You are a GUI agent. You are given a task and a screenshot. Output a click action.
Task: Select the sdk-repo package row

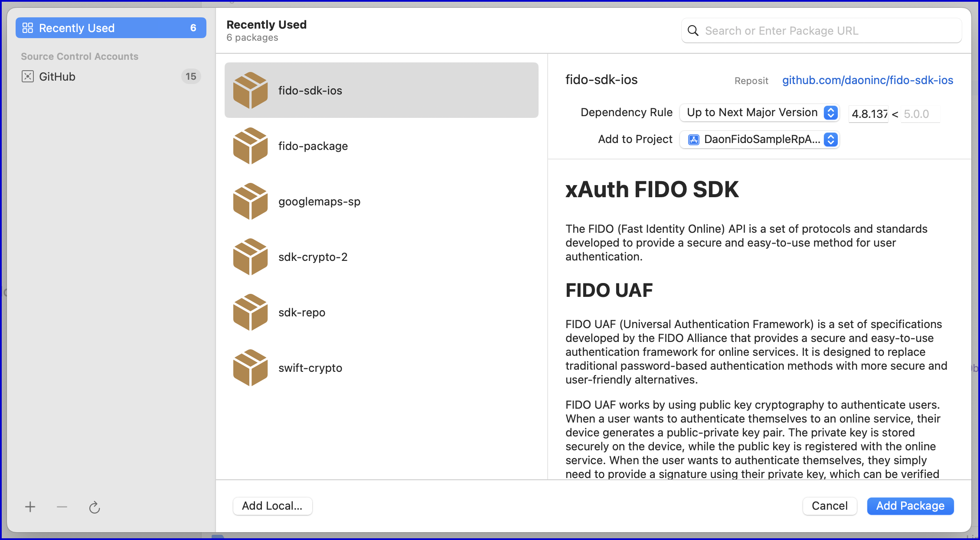pyautogui.click(x=381, y=312)
